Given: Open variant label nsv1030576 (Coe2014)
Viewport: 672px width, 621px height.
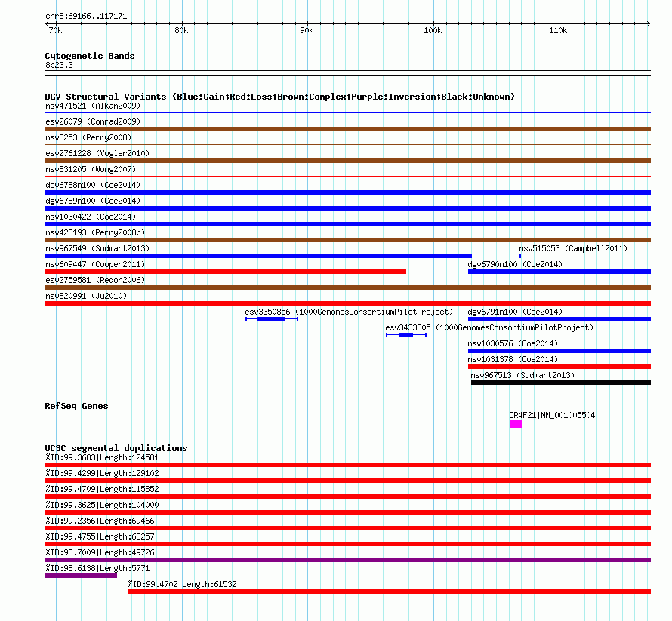Looking at the screenshot, I should (x=513, y=343).
